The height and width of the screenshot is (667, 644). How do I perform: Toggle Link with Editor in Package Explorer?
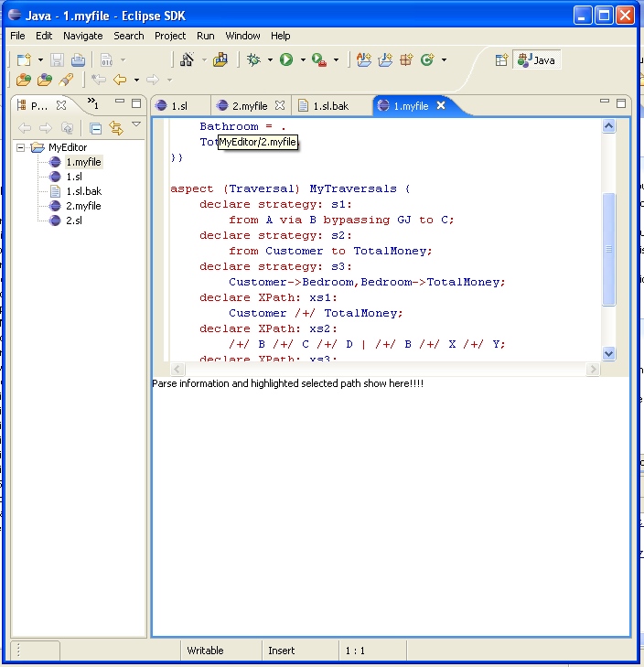[116, 128]
